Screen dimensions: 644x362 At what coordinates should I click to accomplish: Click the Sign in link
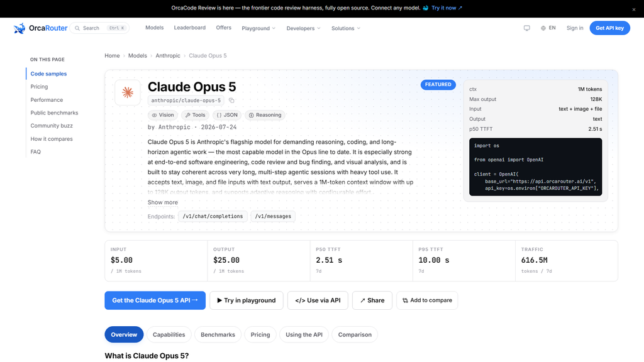point(575,28)
